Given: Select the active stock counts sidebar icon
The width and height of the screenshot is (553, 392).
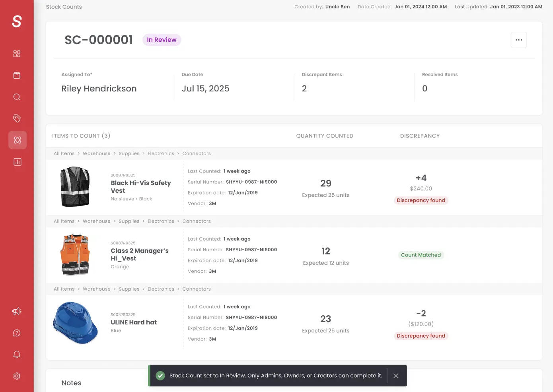Looking at the screenshot, I should pyautogui.click(x=18, y=140).
